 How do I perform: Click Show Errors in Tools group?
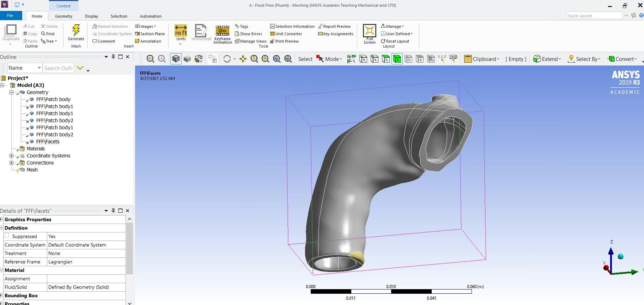pyautogui.click(x=249, y=34)
